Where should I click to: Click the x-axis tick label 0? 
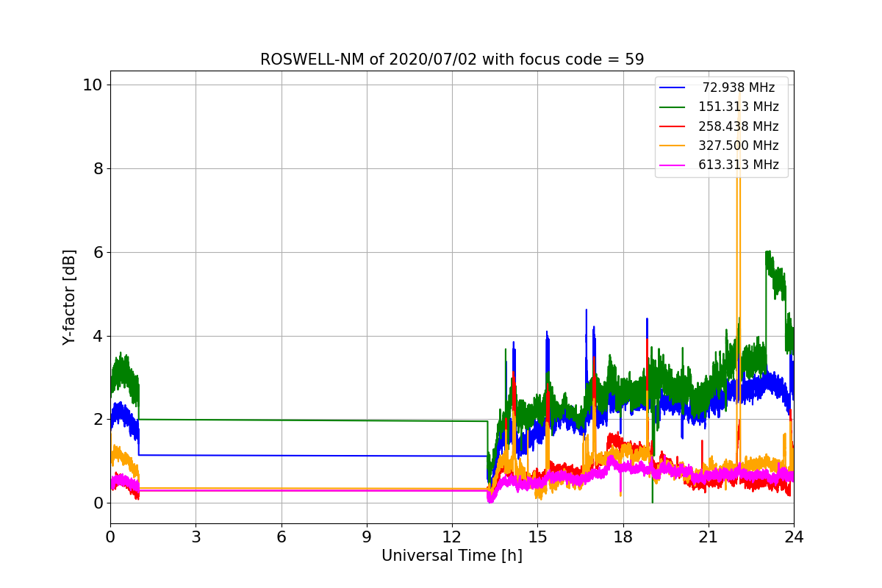click(110, 537)
